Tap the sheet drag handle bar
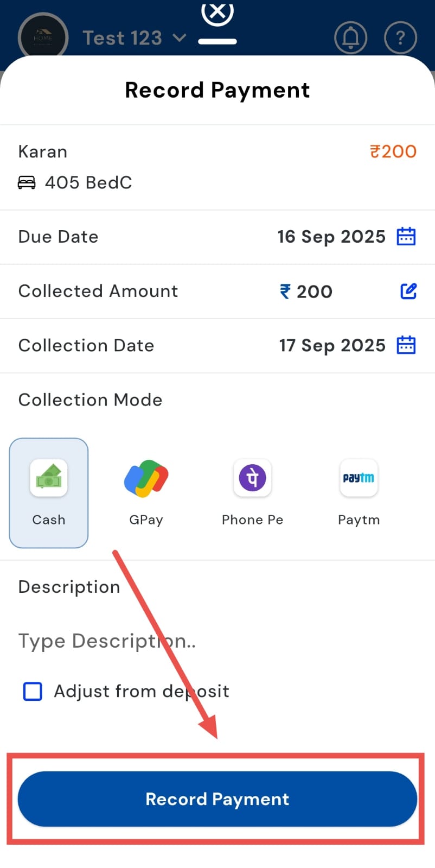Viewport: 435px width, 868px height. pos(217,42)
